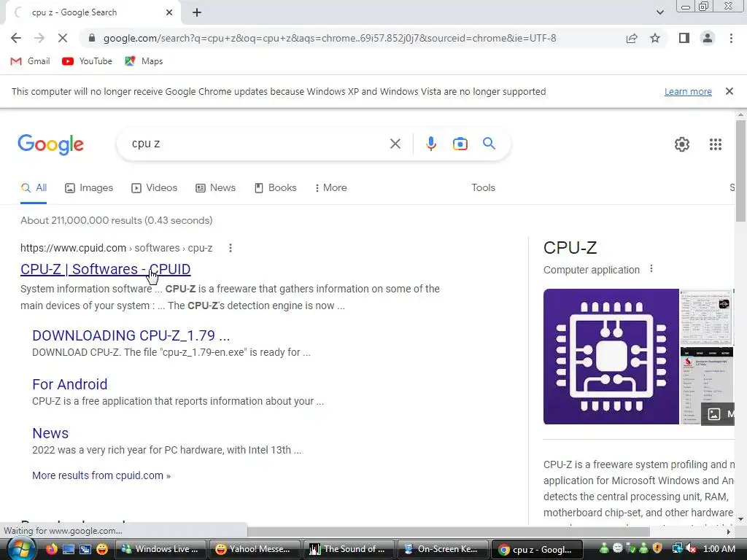Open CPU-Z | Softwares - CPUID result
Screen dimensions: 747x560
105,269
